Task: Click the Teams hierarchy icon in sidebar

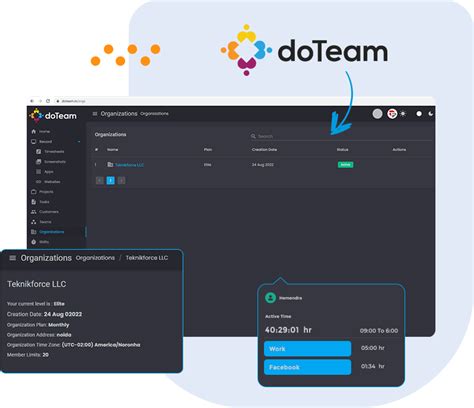Action: pos(34,222)
